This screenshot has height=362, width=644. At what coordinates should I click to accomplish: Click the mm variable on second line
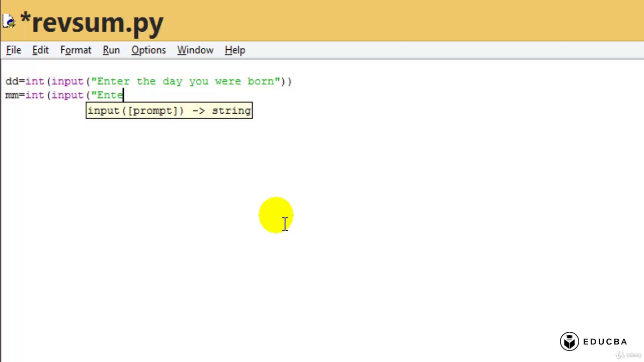pyautogui.click(x=12, y=95)
